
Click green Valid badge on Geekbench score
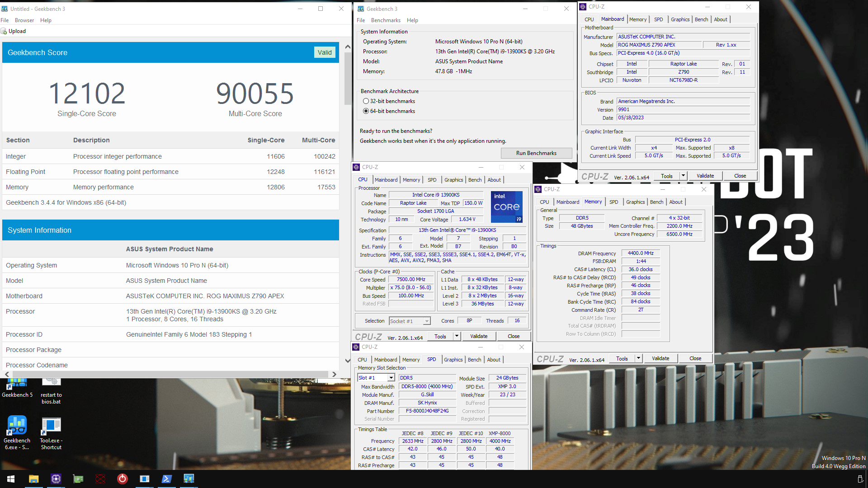325,52
